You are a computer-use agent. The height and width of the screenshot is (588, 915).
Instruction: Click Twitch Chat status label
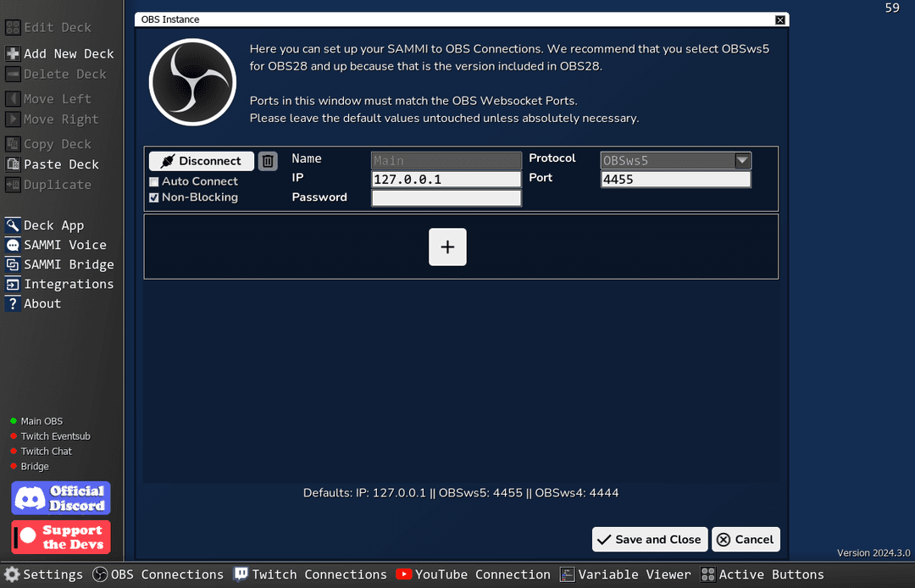click(46, 451)
